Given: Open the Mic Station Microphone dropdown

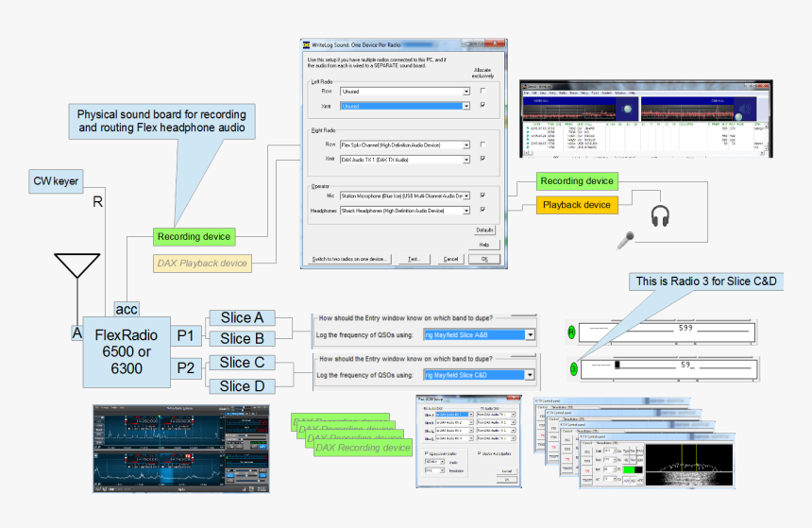Looking at the screenshot, I should (x=466, y=196).
